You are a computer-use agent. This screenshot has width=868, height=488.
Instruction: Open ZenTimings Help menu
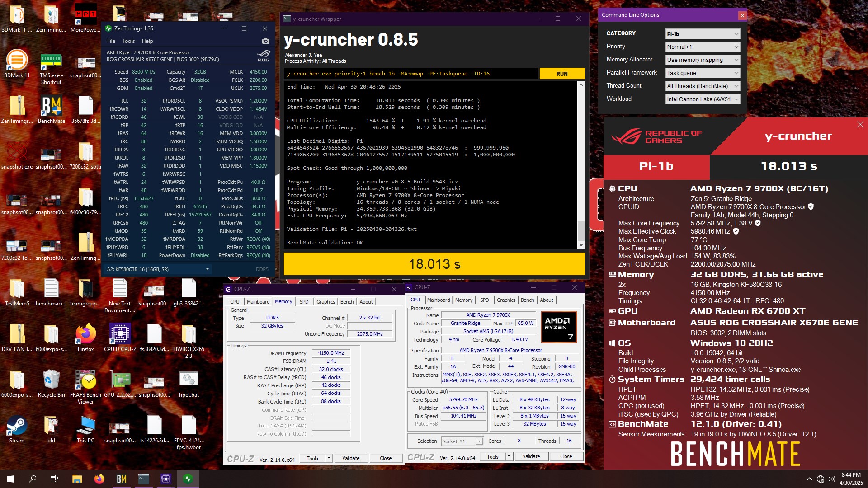(147, 41)
